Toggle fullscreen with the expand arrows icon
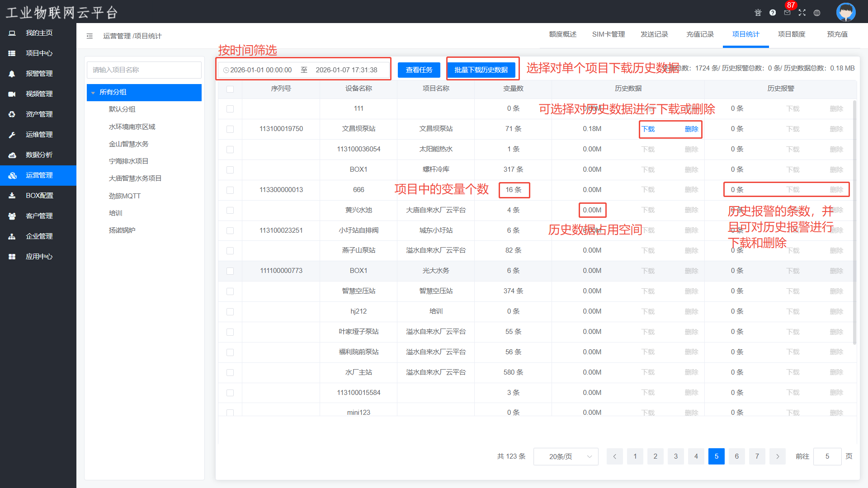This screenshot has width=868, height=488. pos(802,13)
